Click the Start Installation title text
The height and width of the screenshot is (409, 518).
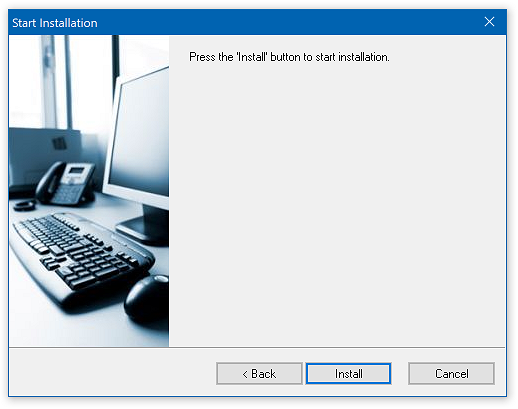pos(55,23)
